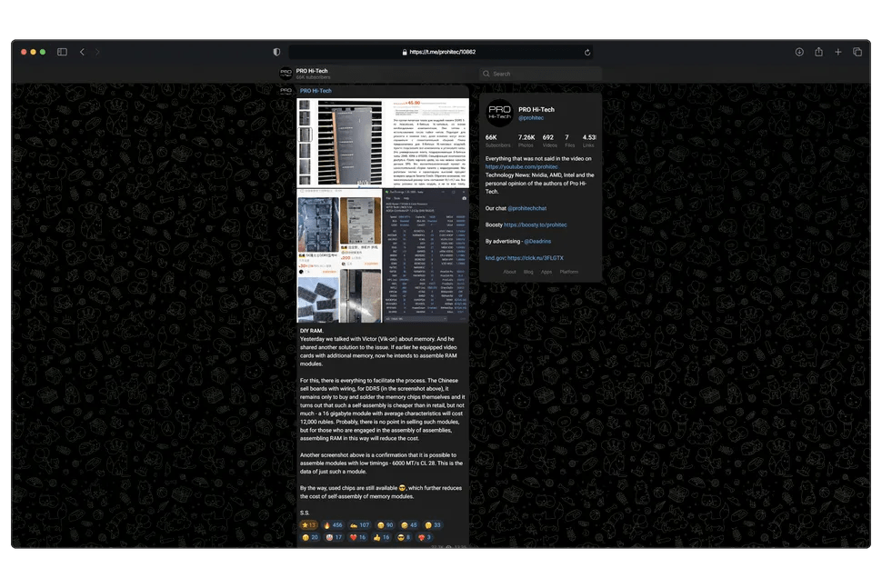Open the Boosty prohitec link
The width and height of the screenshot is (882, 588).
point(540,224)
